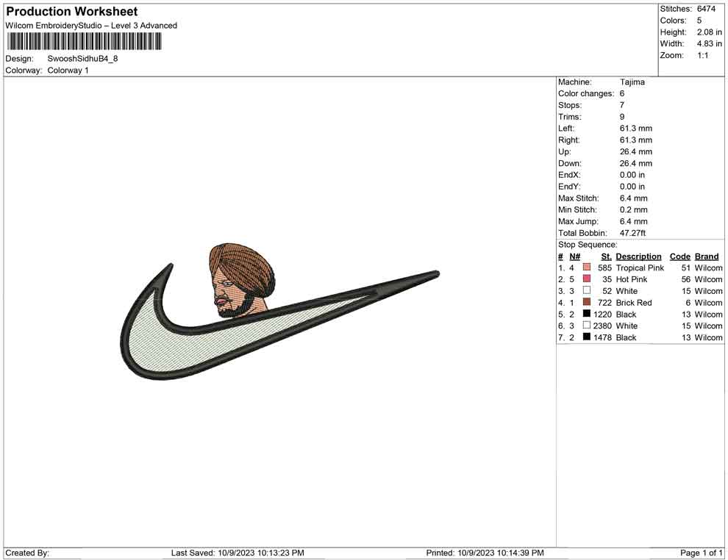Screen dimensions: 728x560
Task: Click the Tropical Pink color swatch
Action: click(587, 268)
